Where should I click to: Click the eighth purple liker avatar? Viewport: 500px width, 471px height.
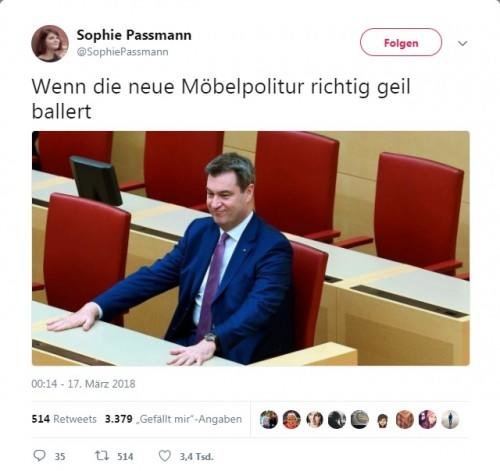[428, 419]
